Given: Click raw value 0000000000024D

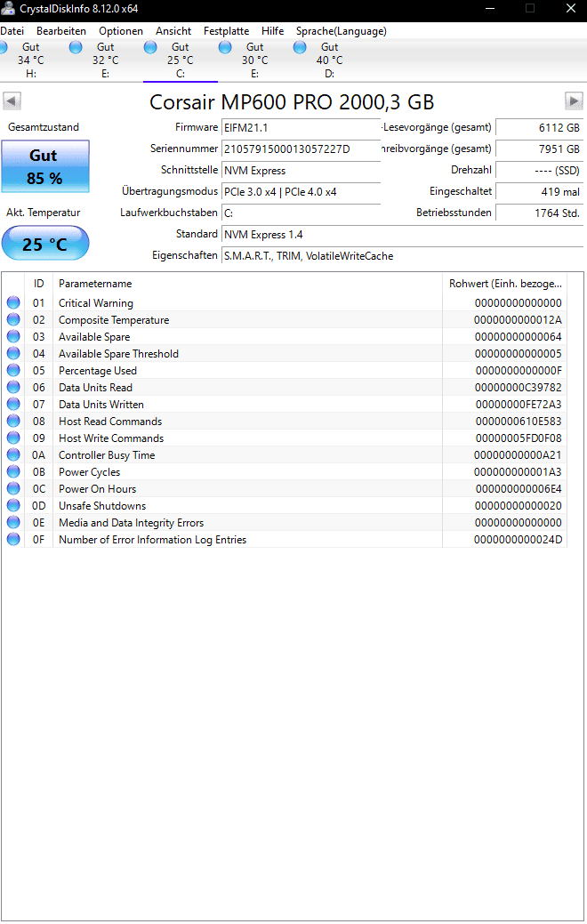Looking at the screenshot, I should pyautogui.click(x=518, y=539).
